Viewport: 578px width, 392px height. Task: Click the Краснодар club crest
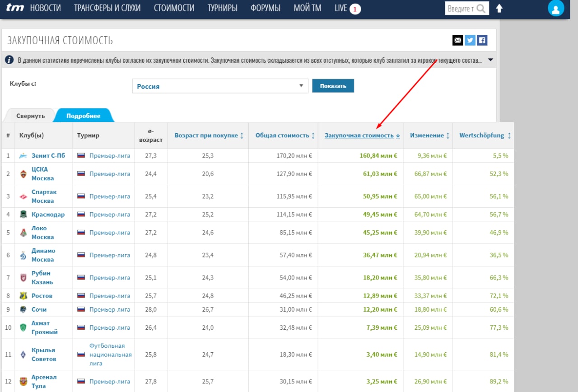23,215
